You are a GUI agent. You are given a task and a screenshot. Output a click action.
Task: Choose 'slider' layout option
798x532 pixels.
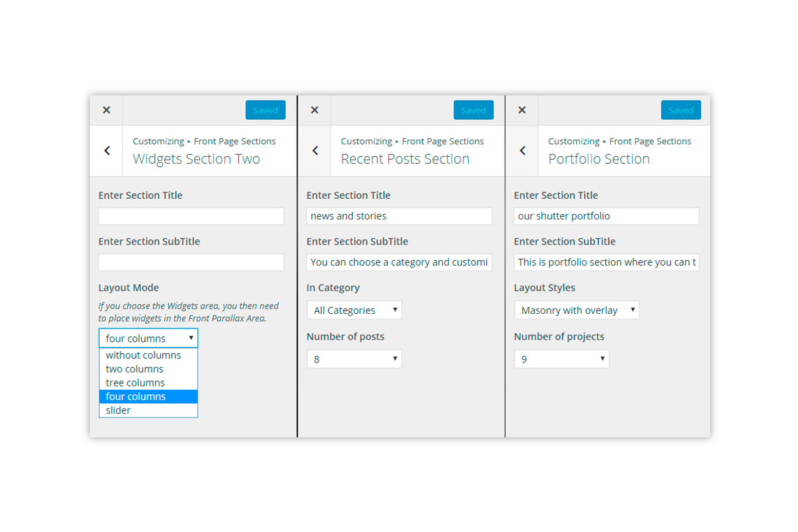click(x=148, y=410)
